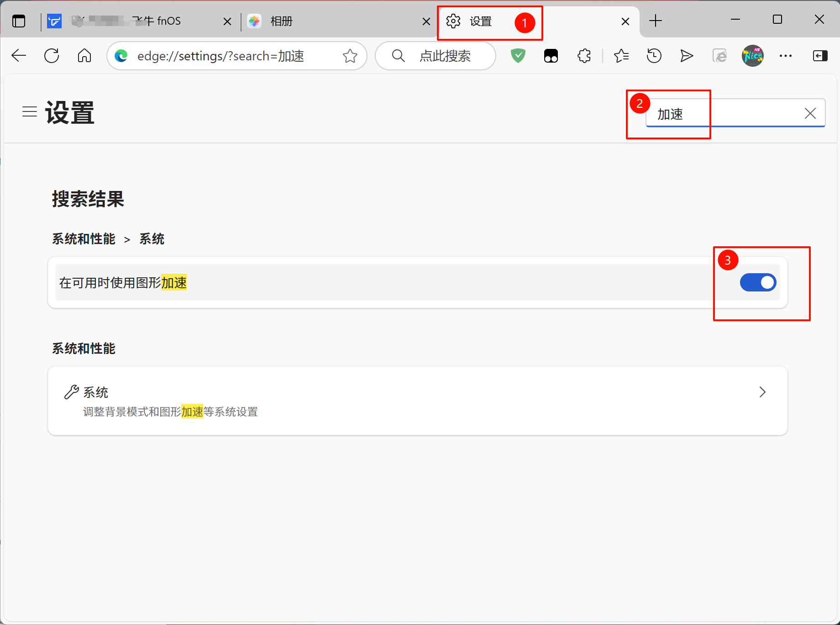The width and height of the screenshot is (840, 625).
Task: Open the Favorites list
Action: [x=621, y=56]
